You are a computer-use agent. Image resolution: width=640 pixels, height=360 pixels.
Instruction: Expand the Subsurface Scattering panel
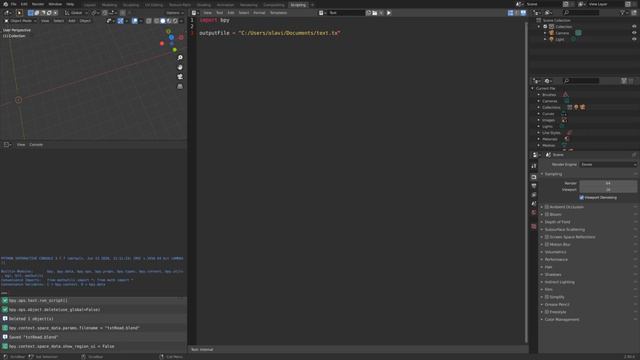click(x=565, y=229)
